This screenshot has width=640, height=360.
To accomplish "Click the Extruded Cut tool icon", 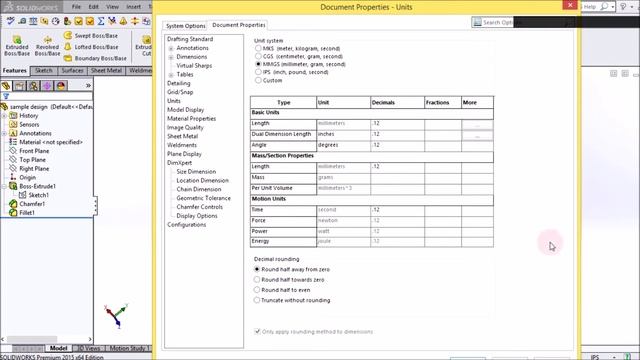I will [x=146, y=40].
